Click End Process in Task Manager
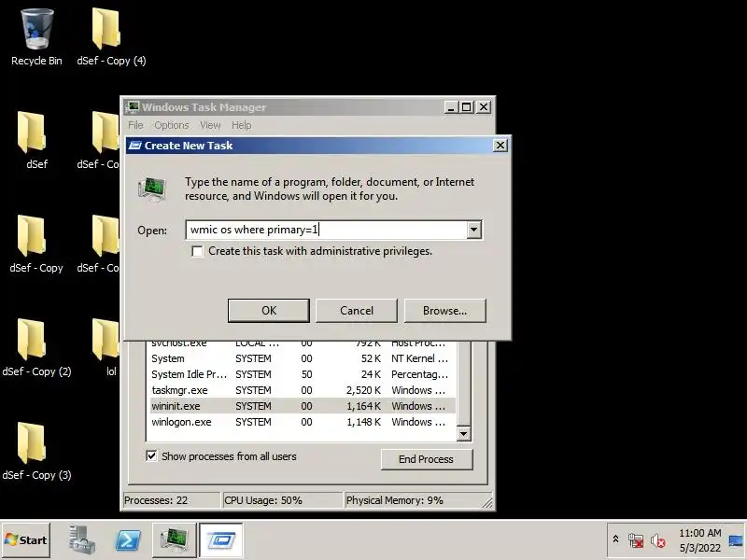Viewport: 747px width, 560px height. (x=427, y=459)
